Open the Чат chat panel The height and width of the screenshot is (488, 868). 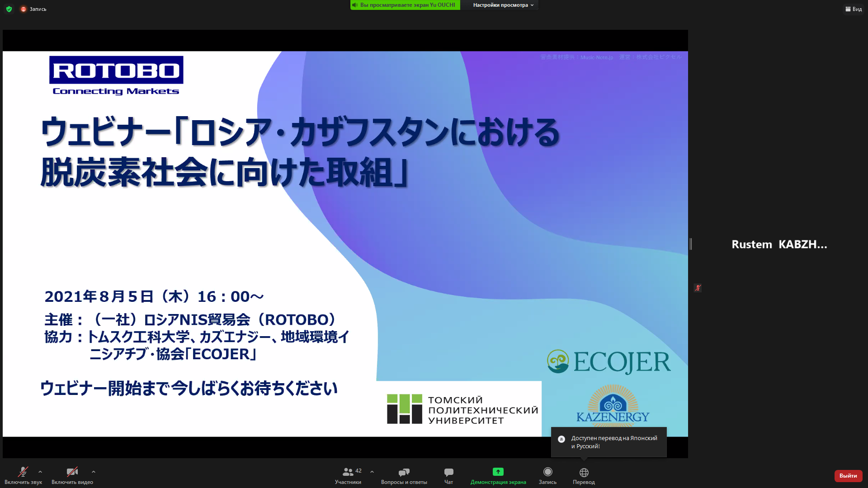pos(448,475)
